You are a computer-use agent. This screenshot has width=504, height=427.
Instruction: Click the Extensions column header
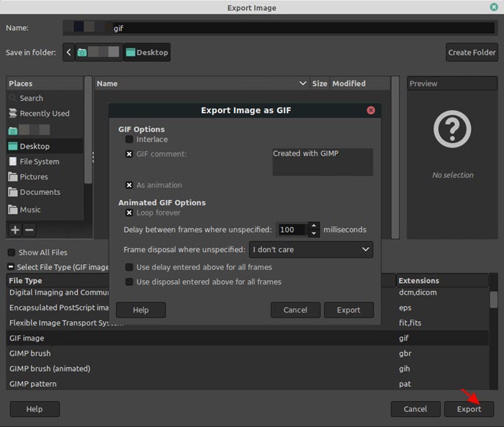442,280
